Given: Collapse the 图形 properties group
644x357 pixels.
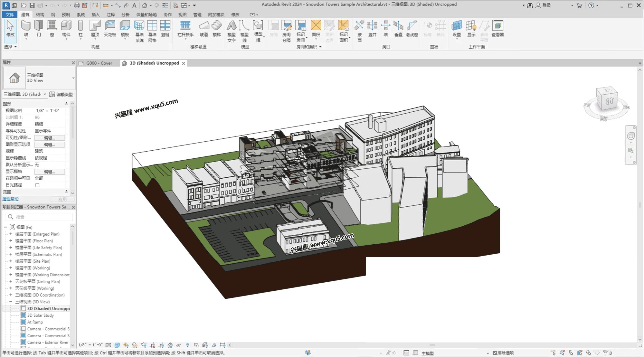Looking at the screenshot, I should click(x=66, y=104).
